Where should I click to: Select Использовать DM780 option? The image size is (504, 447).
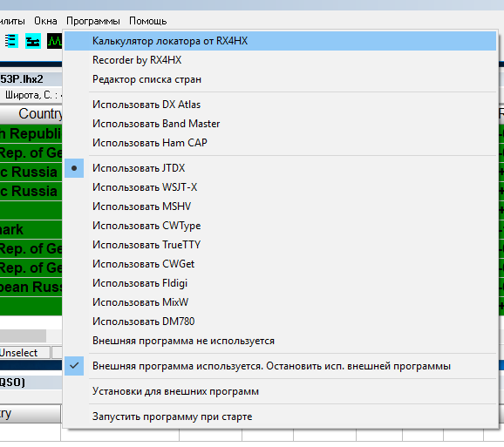(x=280, y=322)
